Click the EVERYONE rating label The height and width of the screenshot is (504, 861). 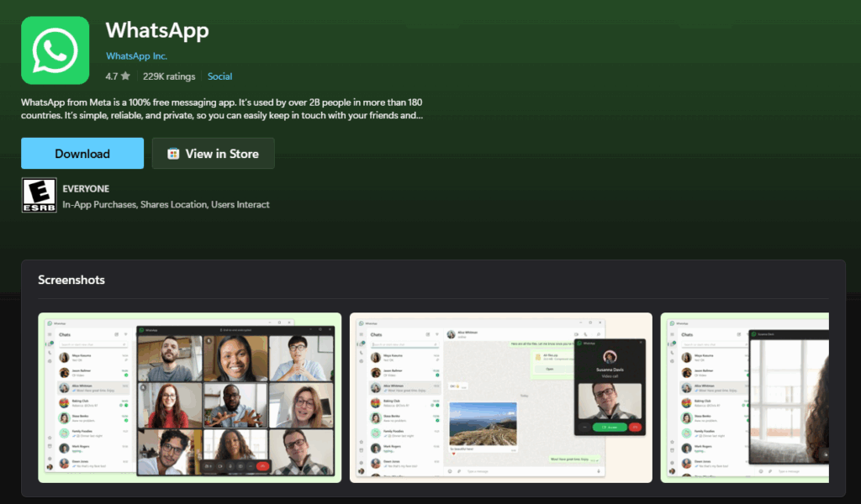coord(86,189)
